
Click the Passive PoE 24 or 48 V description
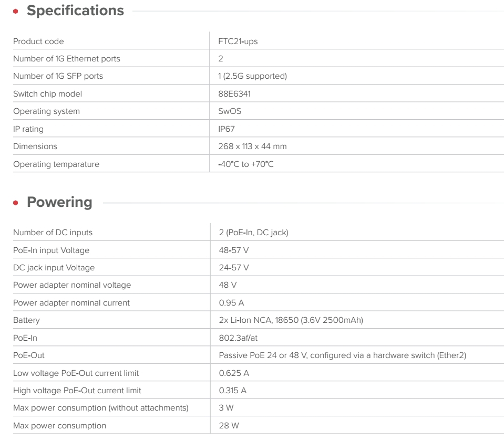click(x=342, y=355)
